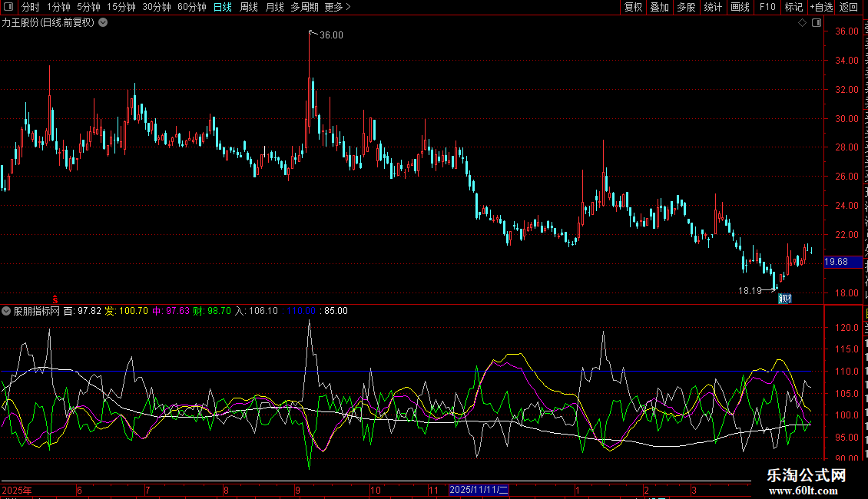This screenshot has height=499, width=868.
Task: Click the 股朋指标网 indicator name
Action: pos(37,311)
